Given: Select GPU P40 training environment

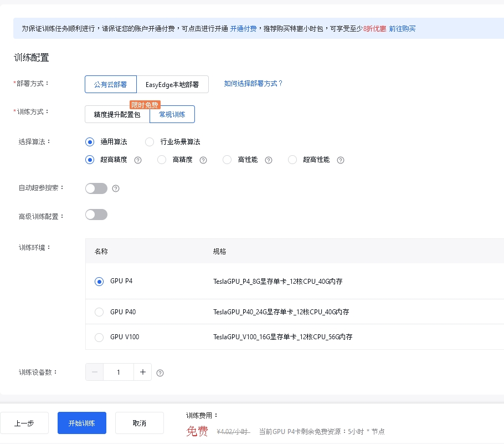Looking at the screenshot, I should click(x=99, y=312).
